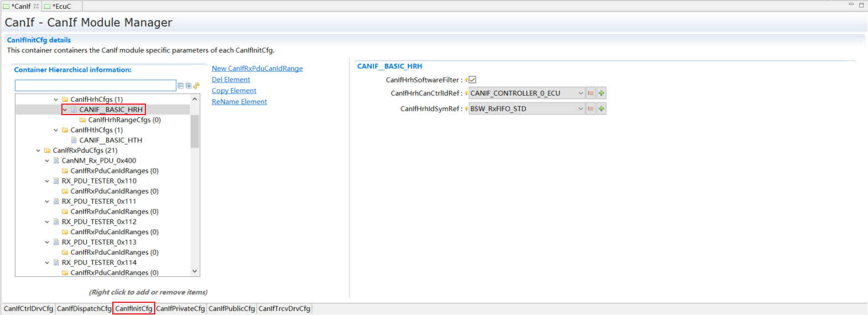Click the expand all tree icon
868x315 pixels.
point(189,86)
